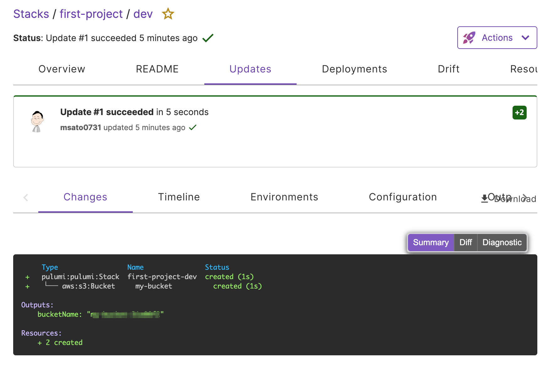Switch to the Overview tab

[62, 69]
